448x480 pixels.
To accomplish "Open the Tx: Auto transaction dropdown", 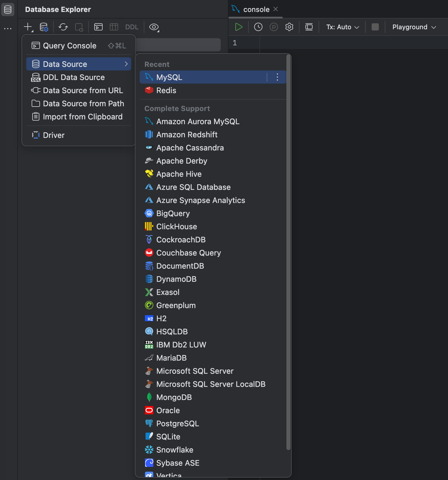I will pos(342,27).
